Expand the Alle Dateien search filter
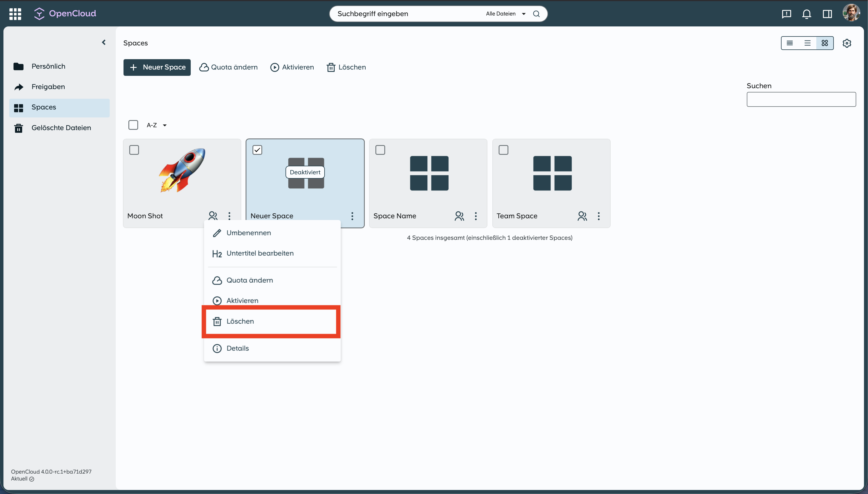 (506, 13)
